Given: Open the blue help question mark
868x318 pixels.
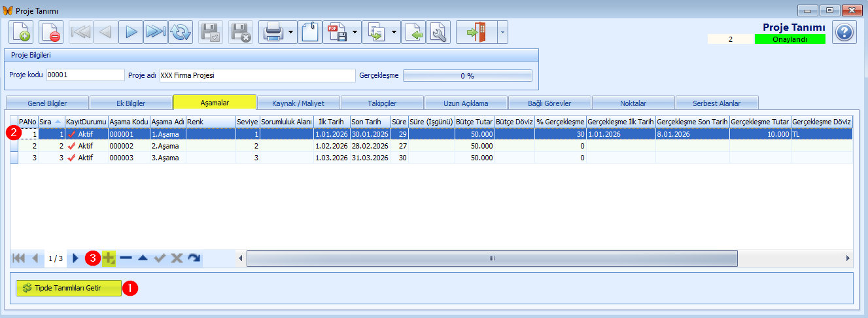Looking at the screenshot, I should pos(844,32).
